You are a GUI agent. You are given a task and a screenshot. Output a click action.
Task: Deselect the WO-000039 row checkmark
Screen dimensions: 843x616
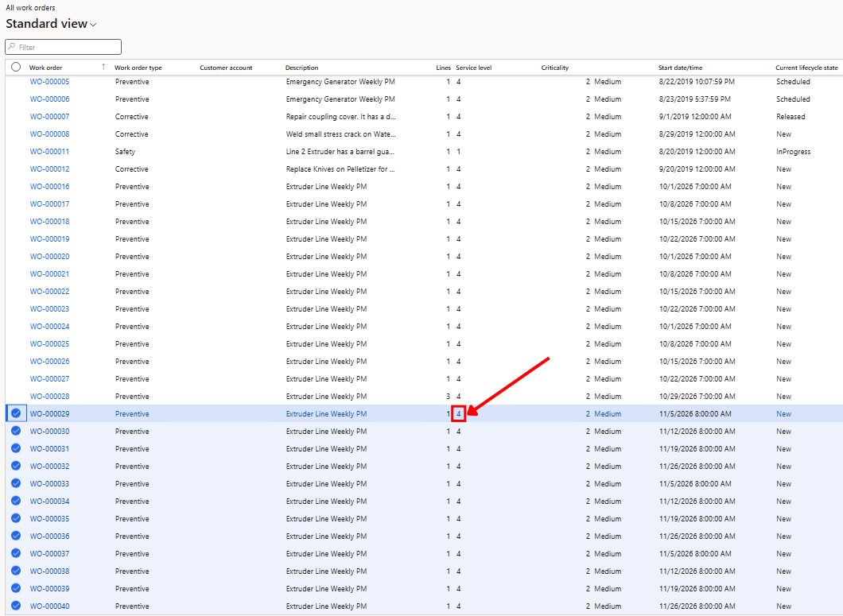[16, 588]
